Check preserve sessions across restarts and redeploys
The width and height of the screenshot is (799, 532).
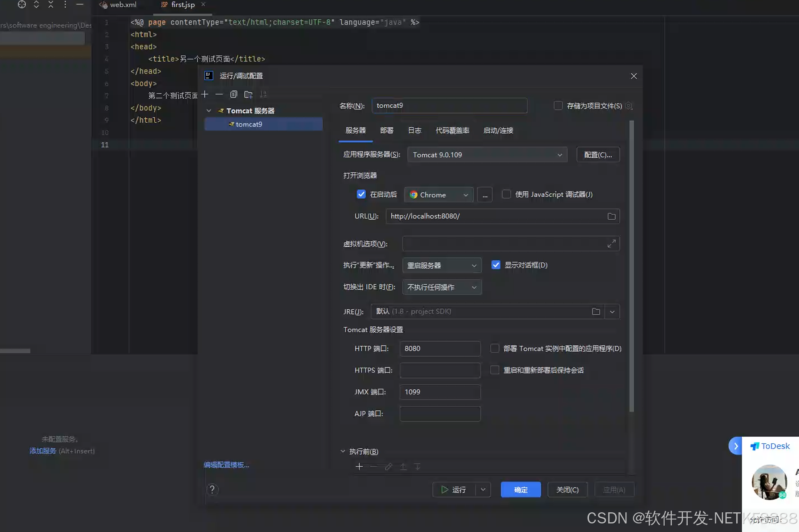click(x=494, y=370)
